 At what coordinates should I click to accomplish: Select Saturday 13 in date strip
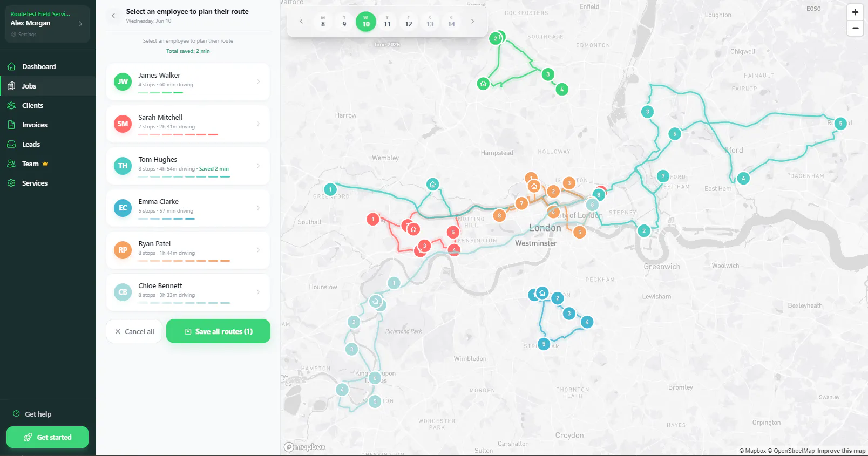(x=430, y=22)
